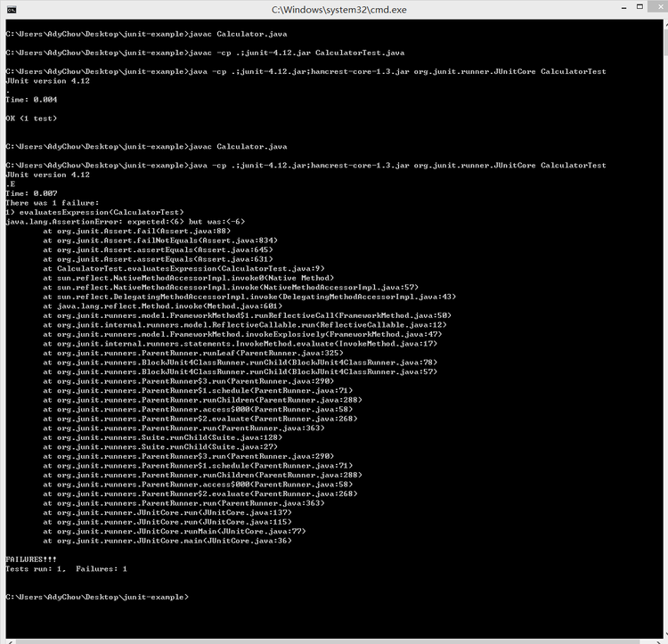Click the invoke0(Native Method) stack line
668x644 pixels.
tap(188, 278)
